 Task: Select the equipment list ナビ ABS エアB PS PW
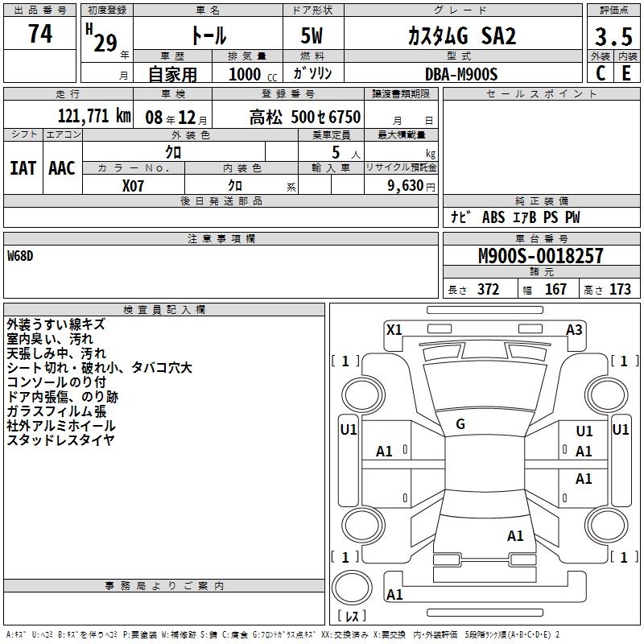515,217
